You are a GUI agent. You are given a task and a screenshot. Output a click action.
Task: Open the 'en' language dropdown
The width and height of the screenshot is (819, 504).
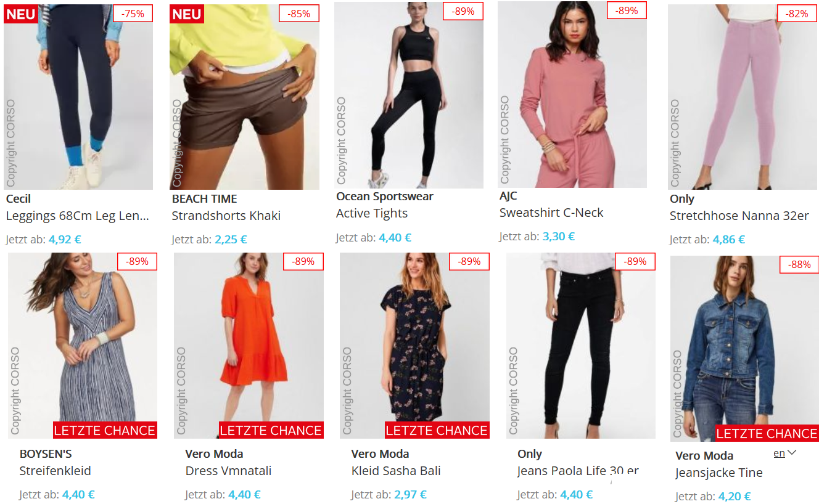[785, 453]
